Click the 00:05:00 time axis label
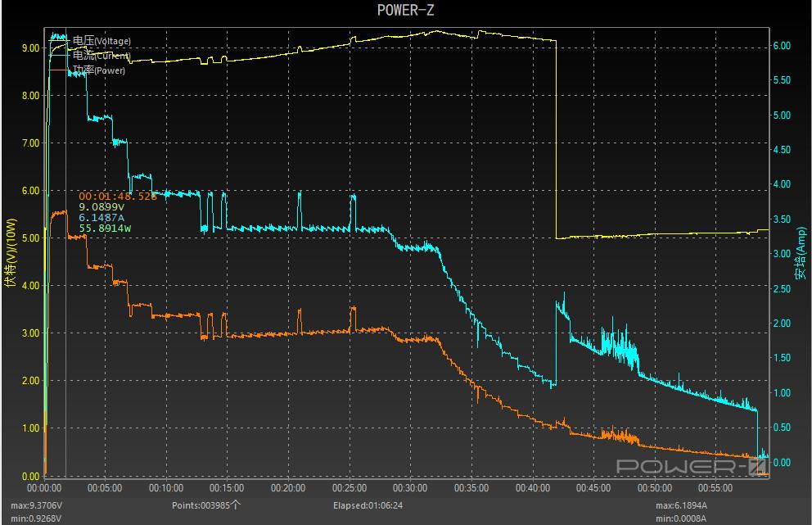812x525 pixels. coord(105,488)
